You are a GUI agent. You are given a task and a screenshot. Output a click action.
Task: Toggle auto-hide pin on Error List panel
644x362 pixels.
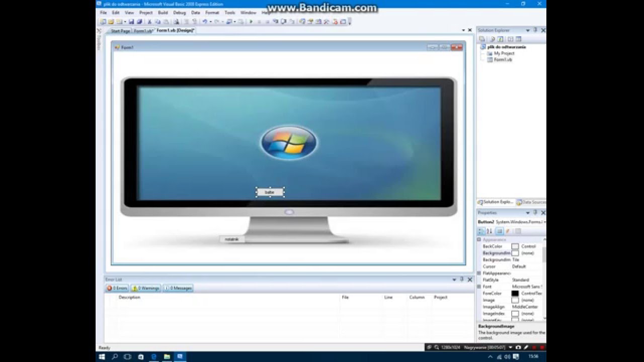(461, 280)
